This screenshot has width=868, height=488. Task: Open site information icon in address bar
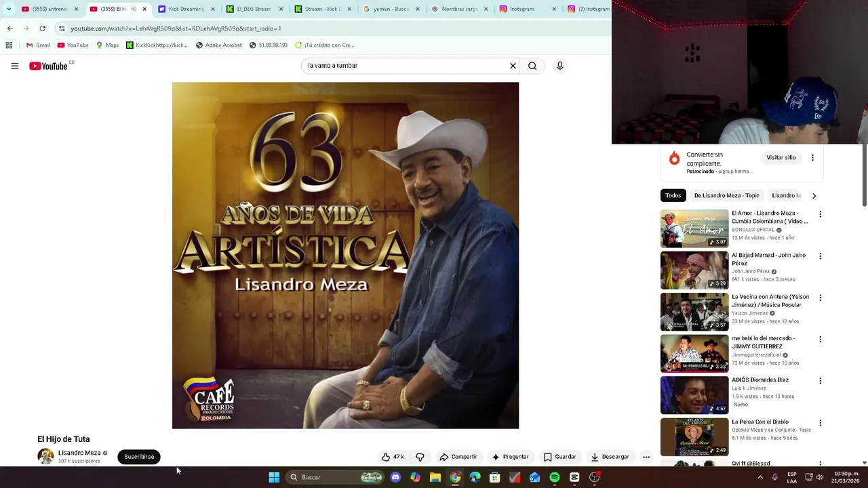click(62, 28)
